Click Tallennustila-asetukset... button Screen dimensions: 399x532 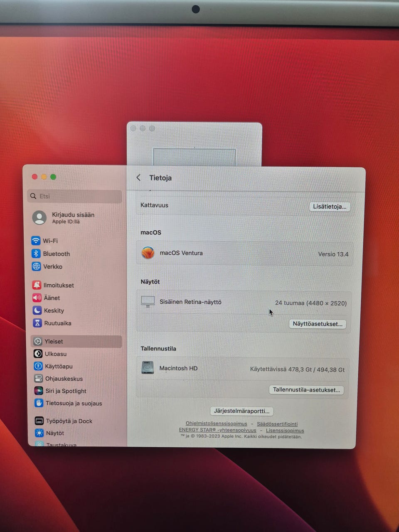click(306, 390)
